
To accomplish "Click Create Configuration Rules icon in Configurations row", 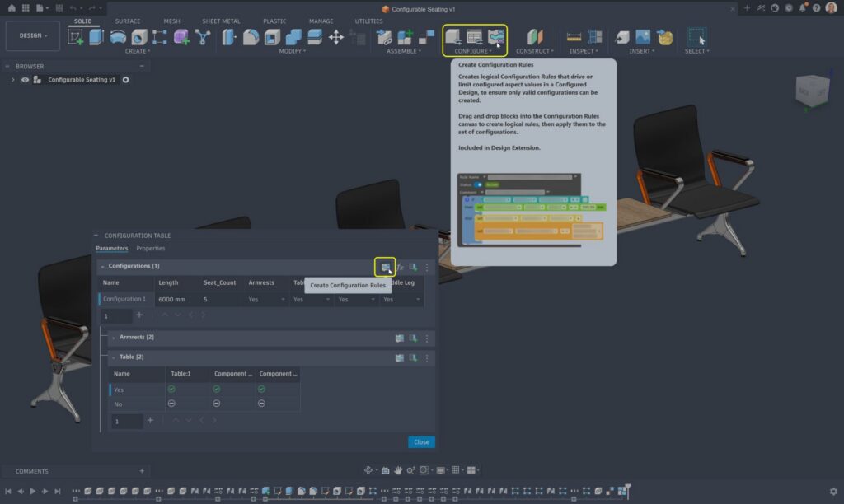I will pyautogui.click(x=385, y=267).
